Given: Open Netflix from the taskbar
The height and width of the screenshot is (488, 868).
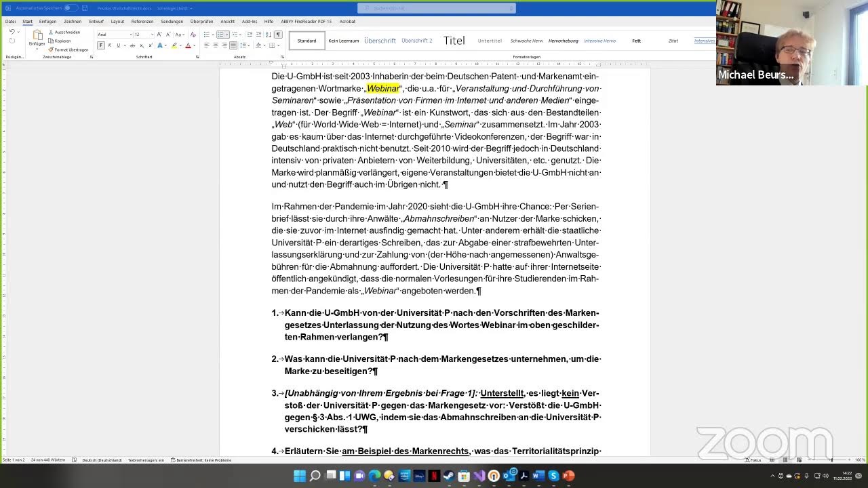Looking at the screenshot, I should 434,476.
